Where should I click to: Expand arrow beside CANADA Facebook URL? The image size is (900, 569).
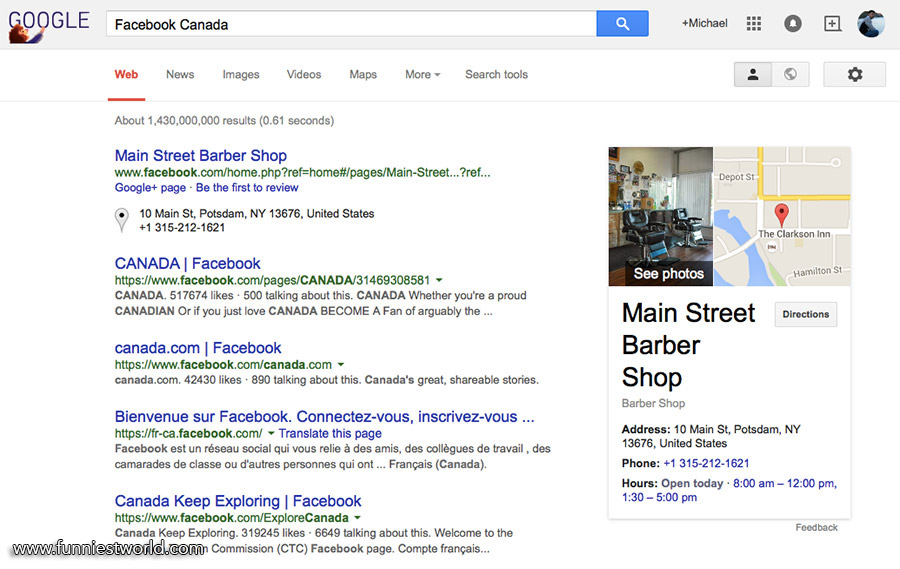point(439,281)
